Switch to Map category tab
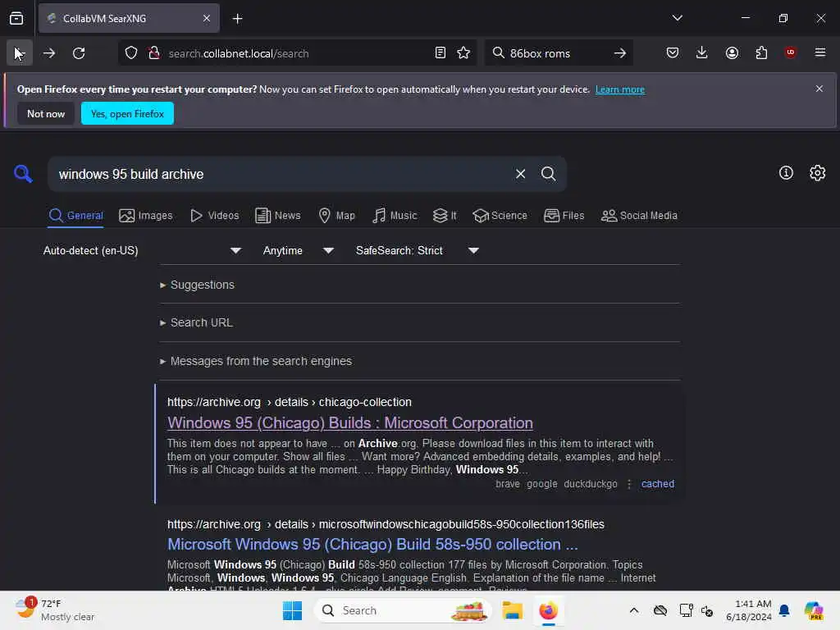This screenshot has width=840, height=630. point(336,216)
